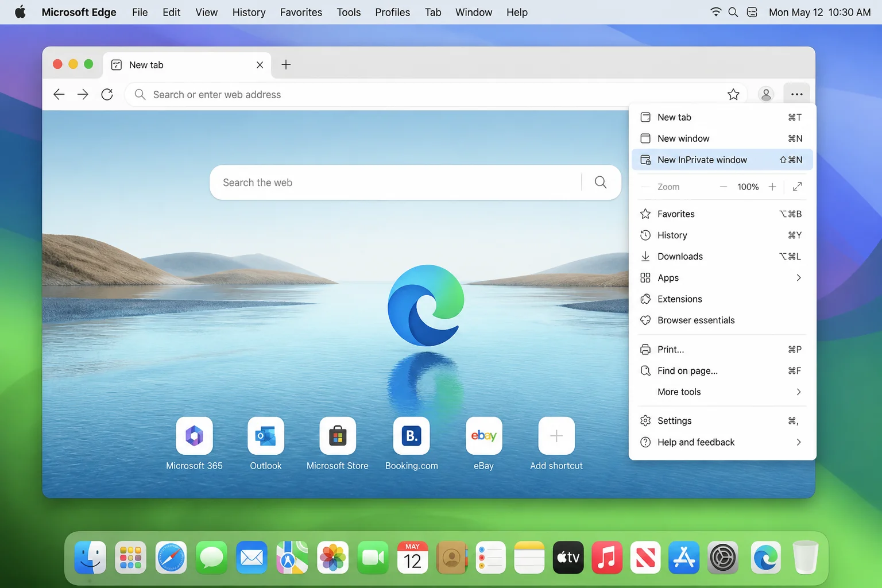The height and width of the screenshot is (588, 882).
Task: Open Spotlight search in menu bar
Action: pos(733,12)
